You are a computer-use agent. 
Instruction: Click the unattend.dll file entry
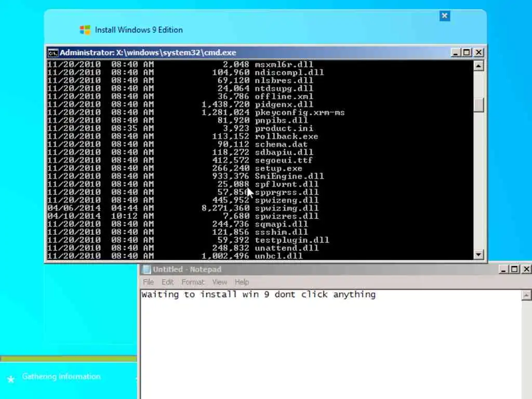coord(287,248)
